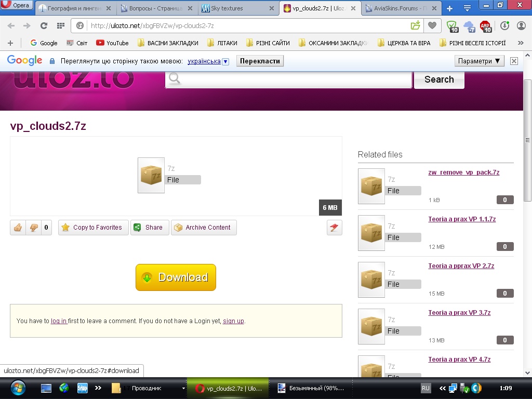Open the ABP Adblock Plus extension icon
Screen dimensions: 532x399
[486, 26]
